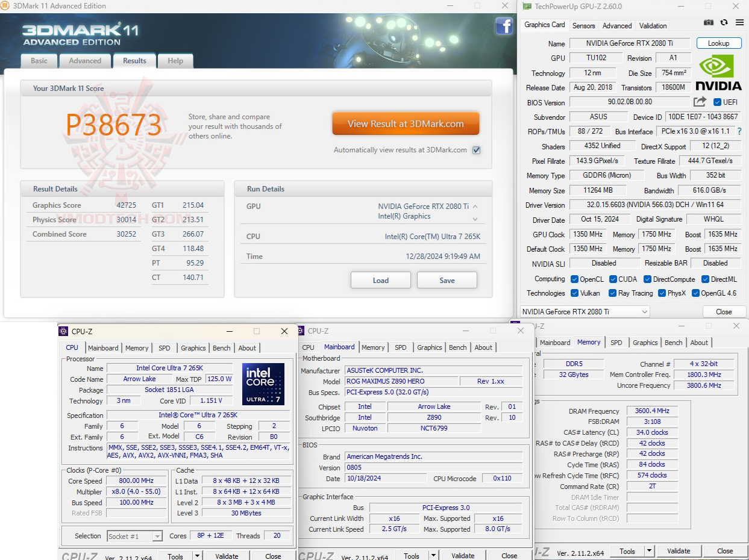
Task: Click the NVIDIA logo in GPU-Z
Action: 719,72
